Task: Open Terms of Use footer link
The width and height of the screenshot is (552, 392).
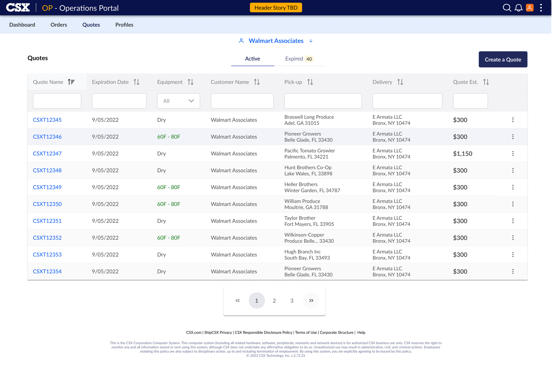Action: 306,332
